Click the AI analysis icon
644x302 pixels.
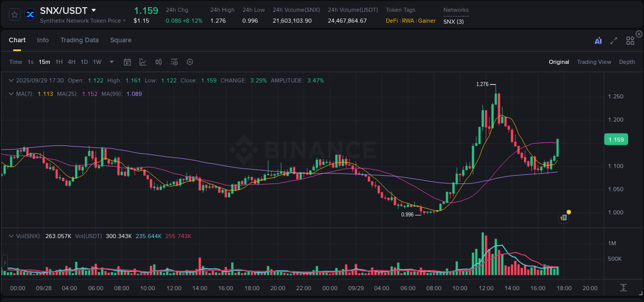[598, 40]
